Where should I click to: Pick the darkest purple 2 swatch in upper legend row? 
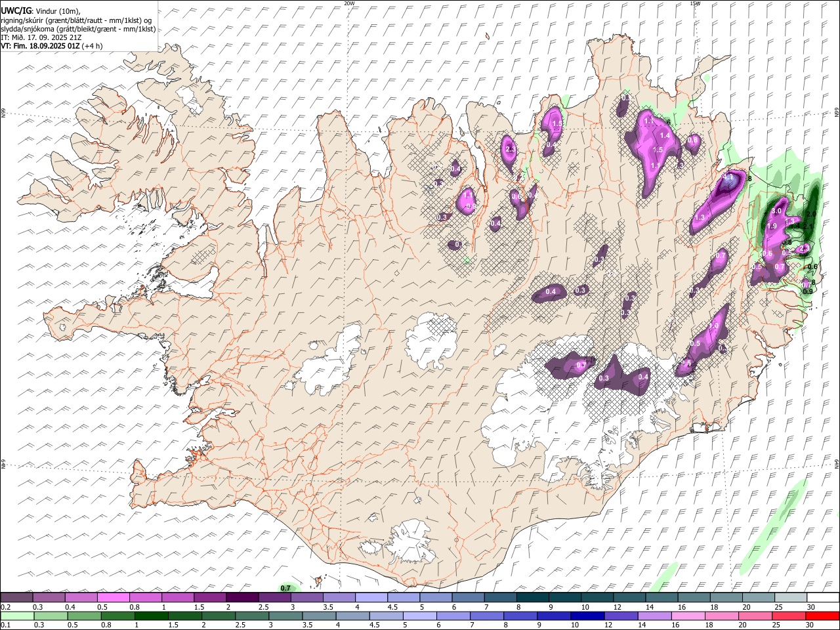pyautogui.click(x=242, y=598)
